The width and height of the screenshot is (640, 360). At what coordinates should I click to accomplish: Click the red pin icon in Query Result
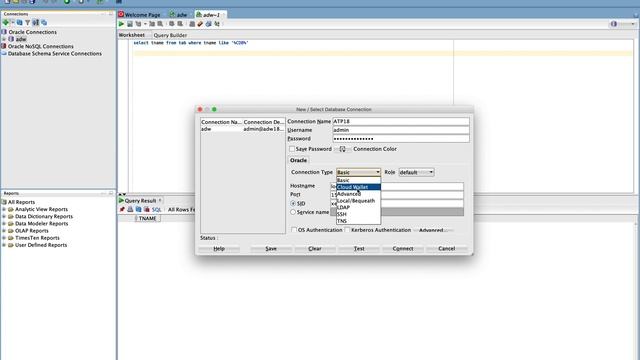pyautogui.click(x=122, y=209)
